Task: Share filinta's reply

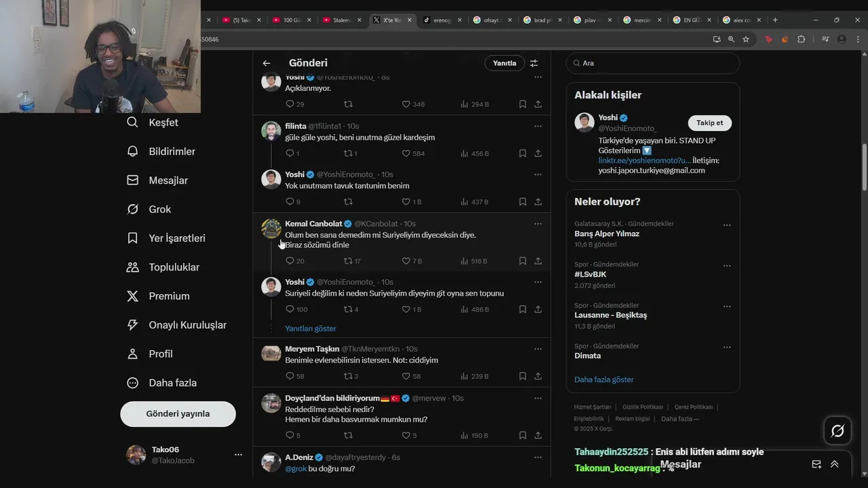Action: click(538, 153)
